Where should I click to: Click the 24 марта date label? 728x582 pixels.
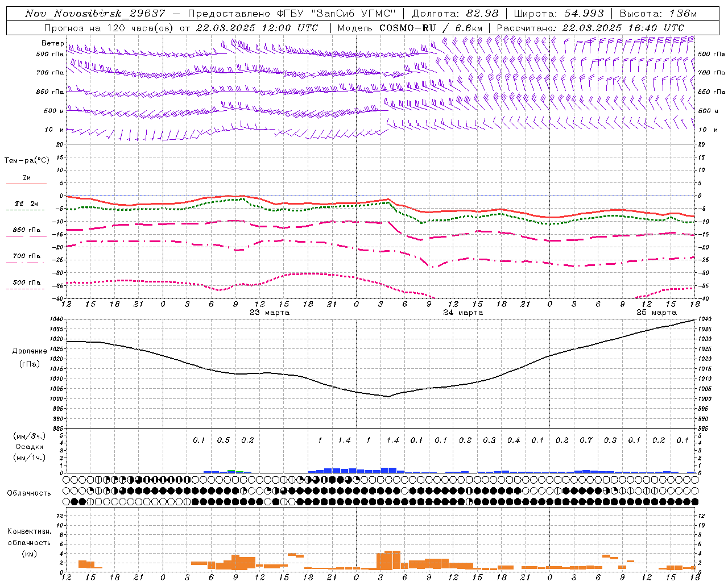click(x=463, y=312)
